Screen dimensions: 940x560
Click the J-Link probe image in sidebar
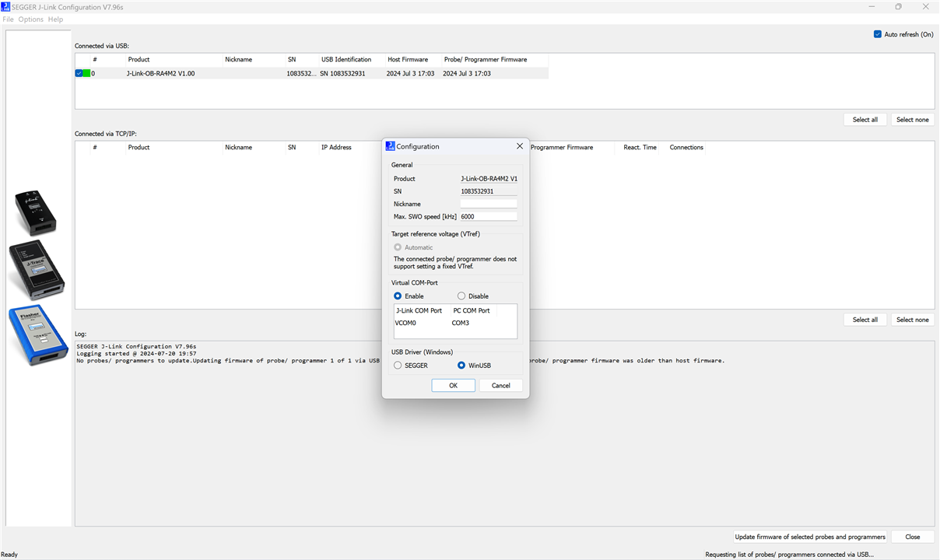click(35, 212)
